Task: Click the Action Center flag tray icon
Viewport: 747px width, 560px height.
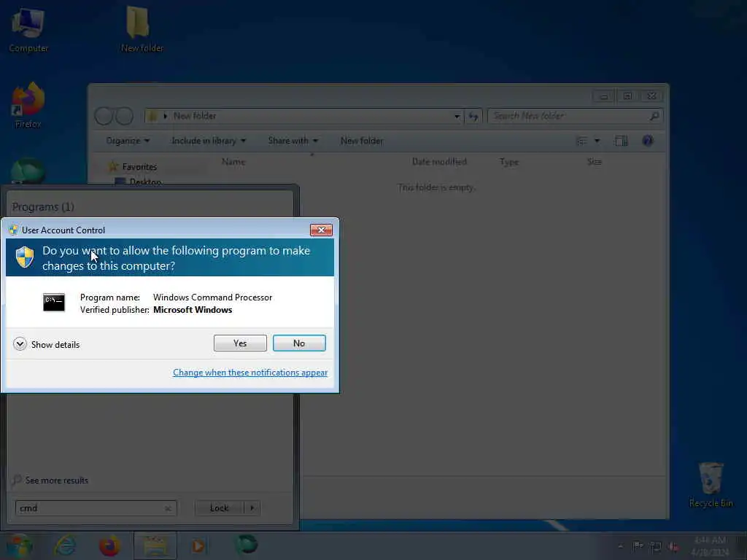Action: pos(638,546)
